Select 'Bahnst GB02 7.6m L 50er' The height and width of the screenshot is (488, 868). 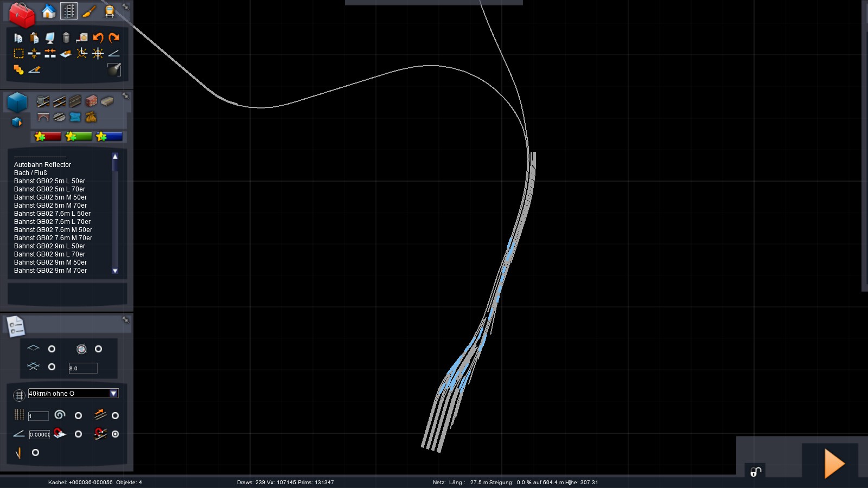click(52, 214)
